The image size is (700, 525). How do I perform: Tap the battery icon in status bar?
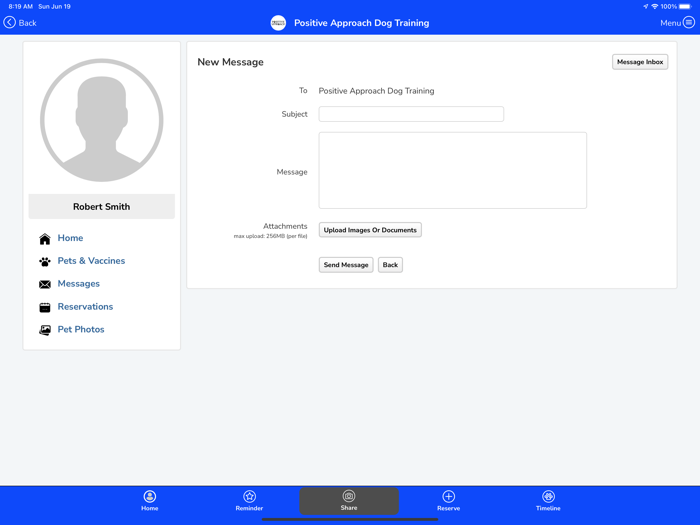coord(685,6)
